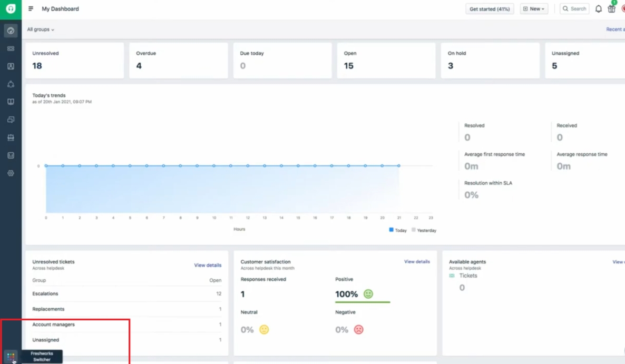Click the Search field in the header
This screenshot has height=364, width=625.
pyautogui.click(x=574, y=9)
